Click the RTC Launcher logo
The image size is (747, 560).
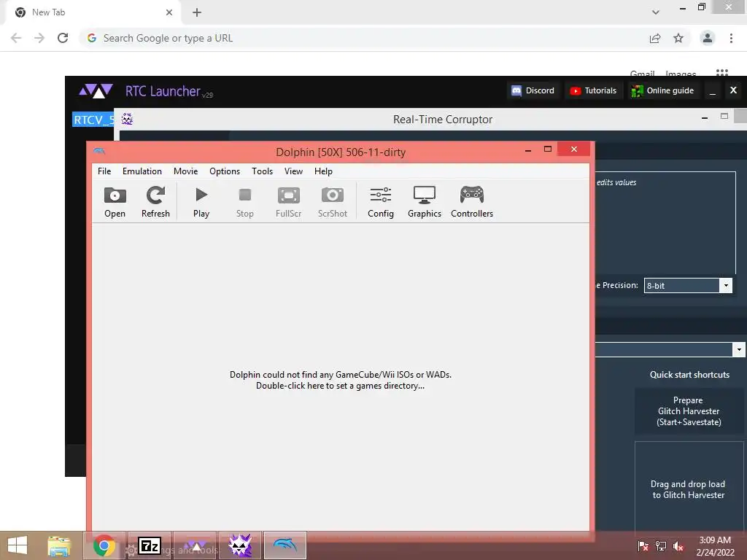click(96, 90)
